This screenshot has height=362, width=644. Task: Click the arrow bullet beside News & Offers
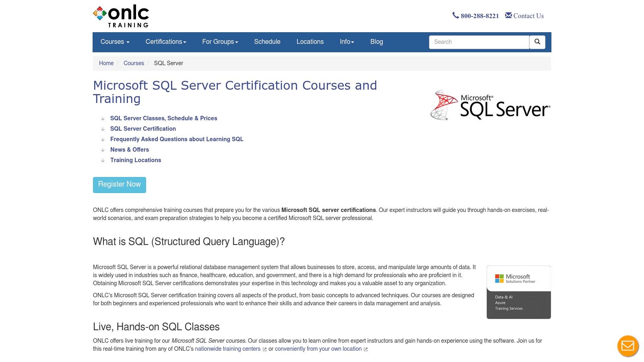[103, 150]
